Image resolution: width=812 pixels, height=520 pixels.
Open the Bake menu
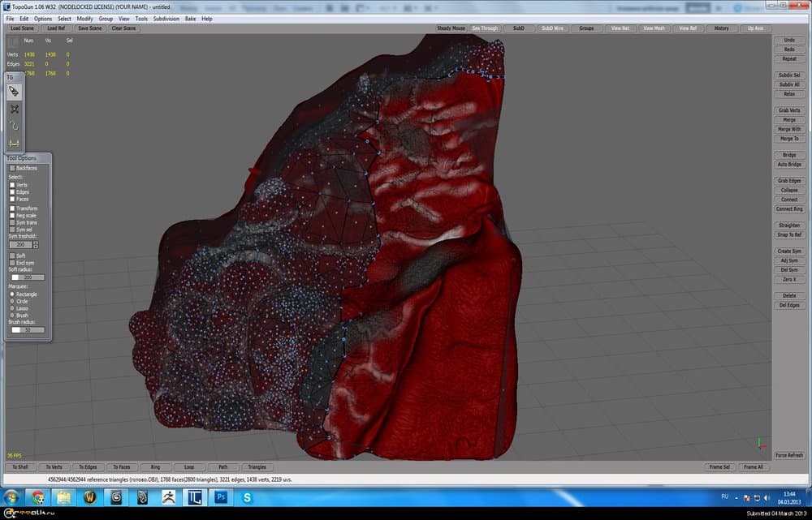pyautogui.click(x=190, y=18)
